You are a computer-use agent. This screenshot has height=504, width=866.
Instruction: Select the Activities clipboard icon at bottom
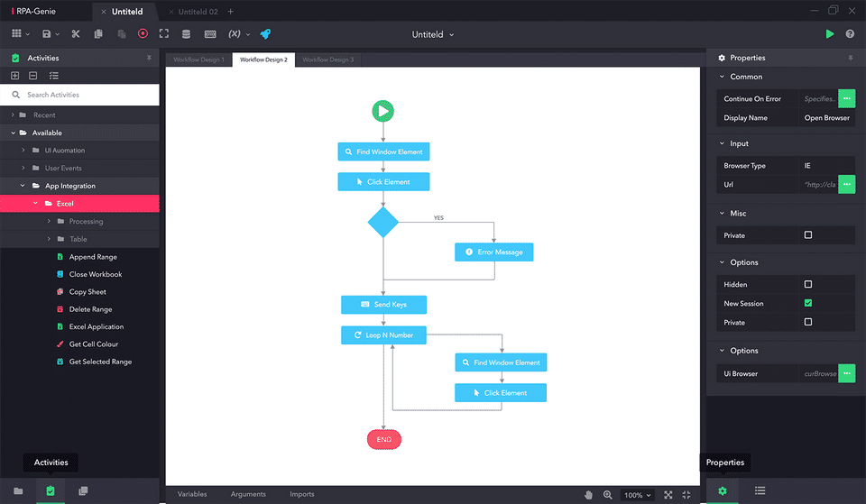pyautogui.click(x=51, y=490)
